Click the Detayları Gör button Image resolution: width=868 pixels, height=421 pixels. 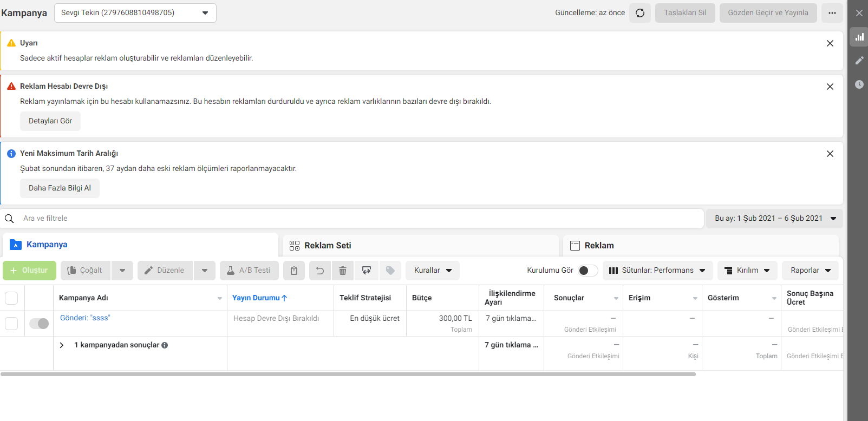[50, 121]
